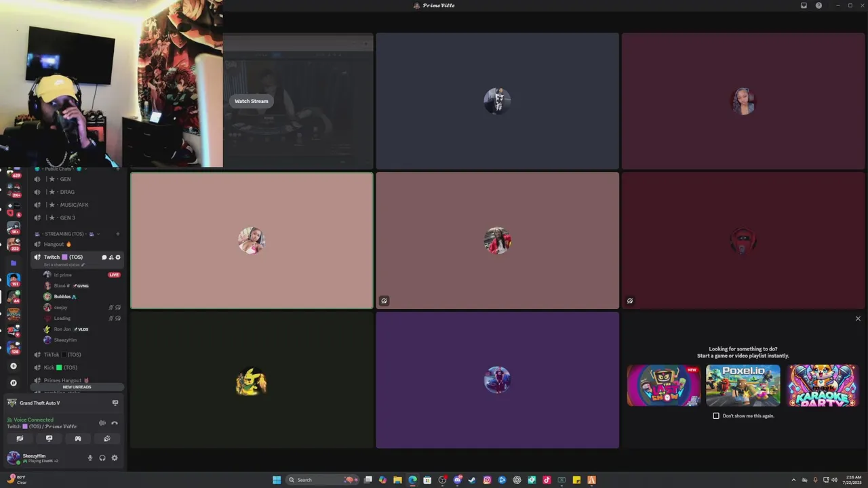Open the Twitch channel edit settings gear
The height and width of the screenshot is (488, 868).
click(118, 258)
